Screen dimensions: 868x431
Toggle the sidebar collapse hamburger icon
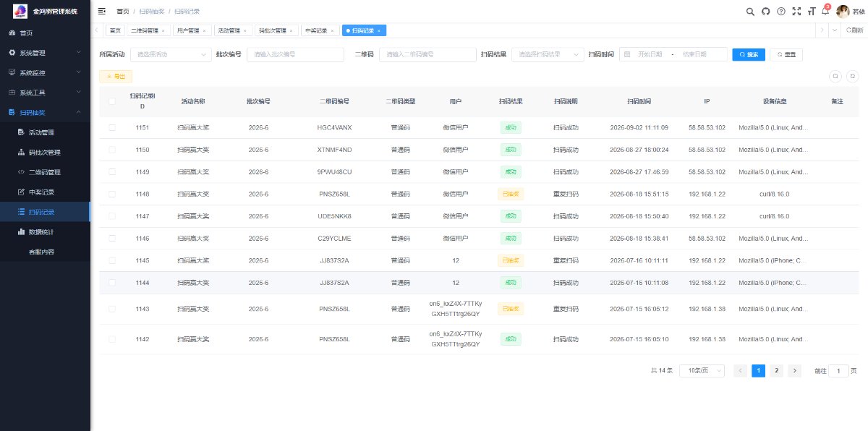[x=101, y=11]
